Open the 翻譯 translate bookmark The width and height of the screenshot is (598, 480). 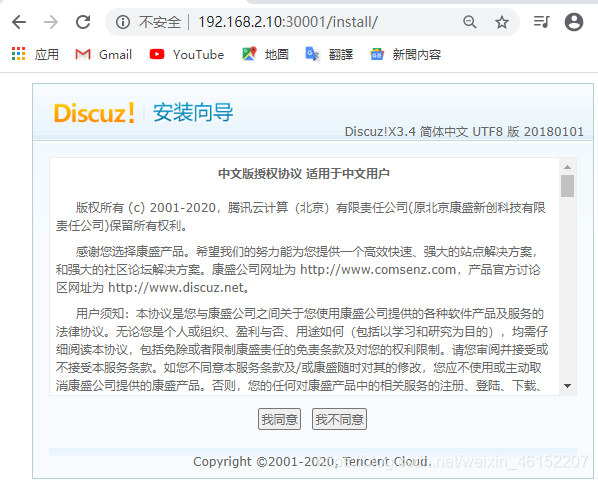click(329, 54)
